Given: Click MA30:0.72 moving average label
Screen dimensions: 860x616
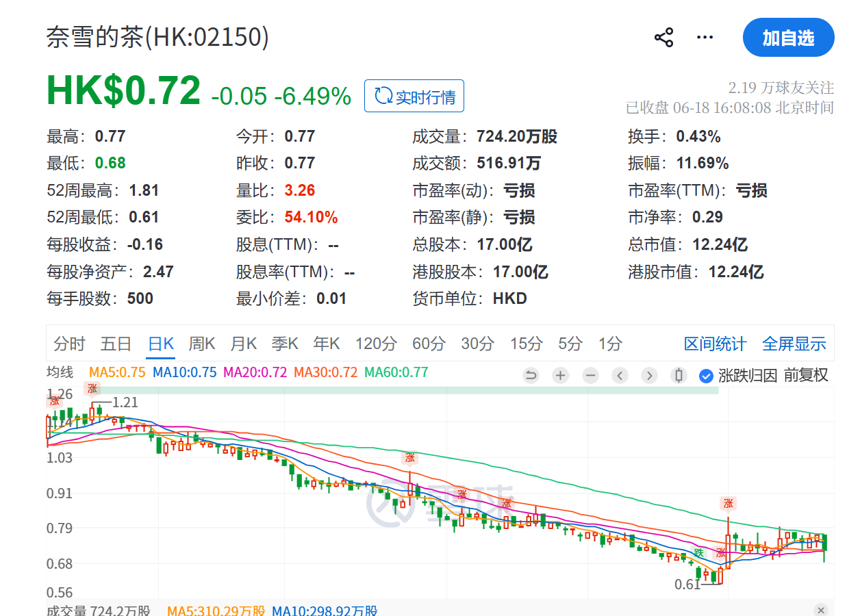Looking at the screenshot, I should [325, 373].
